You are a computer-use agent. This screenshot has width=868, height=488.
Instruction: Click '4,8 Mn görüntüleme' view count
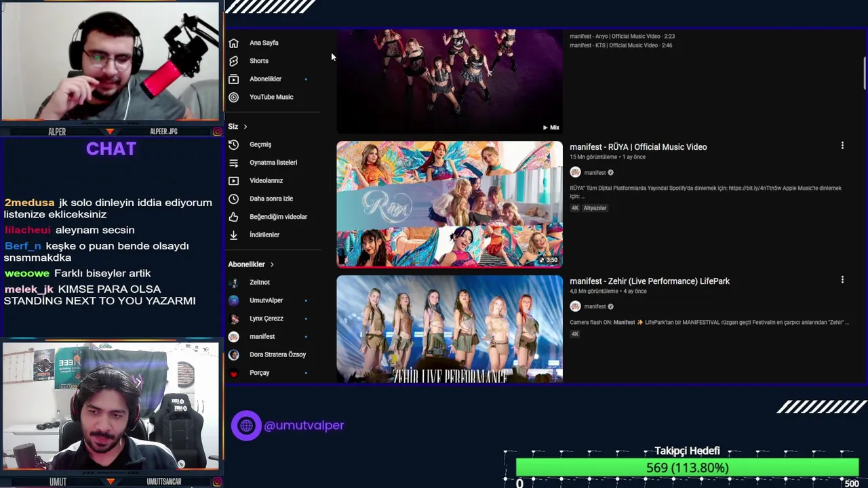[594, 291]
